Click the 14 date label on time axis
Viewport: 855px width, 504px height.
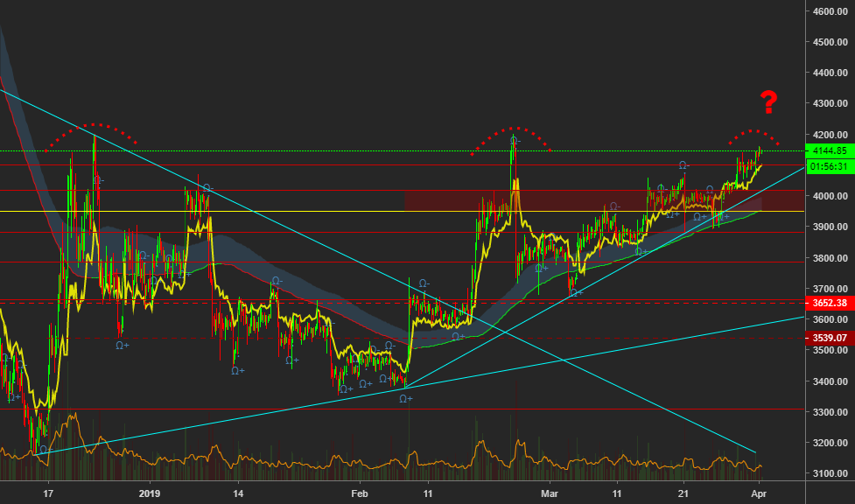(x=238, y=492)
